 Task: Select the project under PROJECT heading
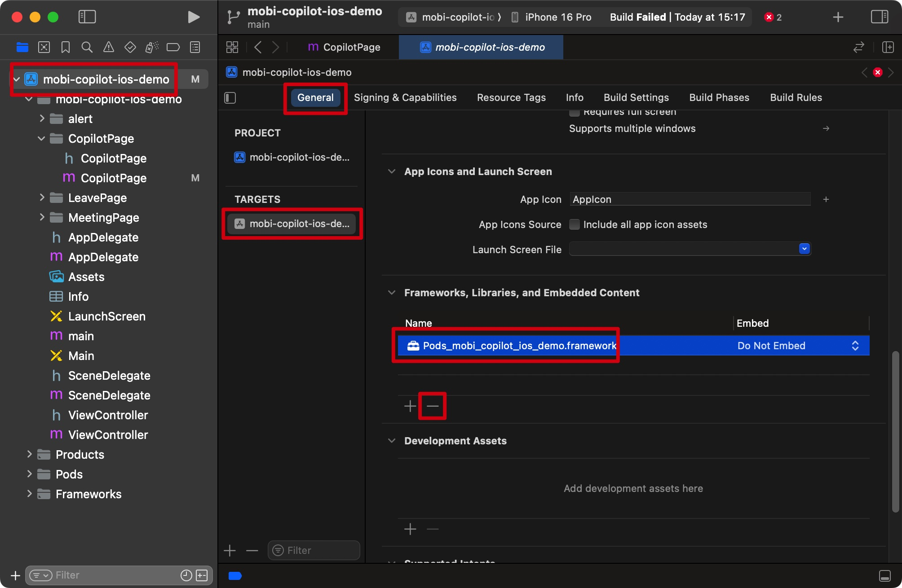click(292, 157)
